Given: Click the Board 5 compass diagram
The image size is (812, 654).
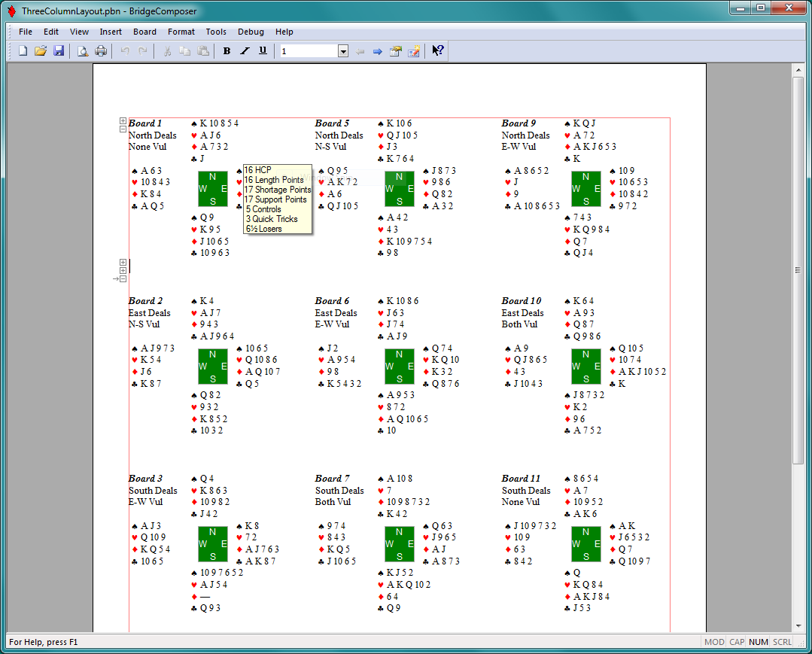Looking at the screenshot, I should [x=399, y=189].
